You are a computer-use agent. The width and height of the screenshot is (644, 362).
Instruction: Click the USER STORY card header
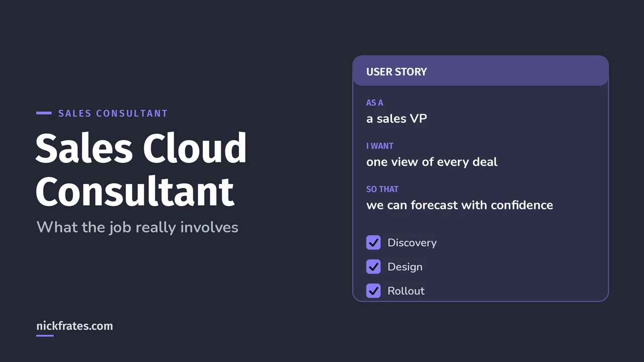[x=480, y=71]
